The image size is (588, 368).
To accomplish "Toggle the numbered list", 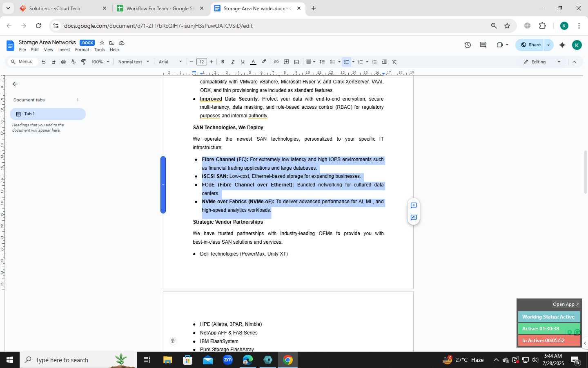I will tap(360, 62).
